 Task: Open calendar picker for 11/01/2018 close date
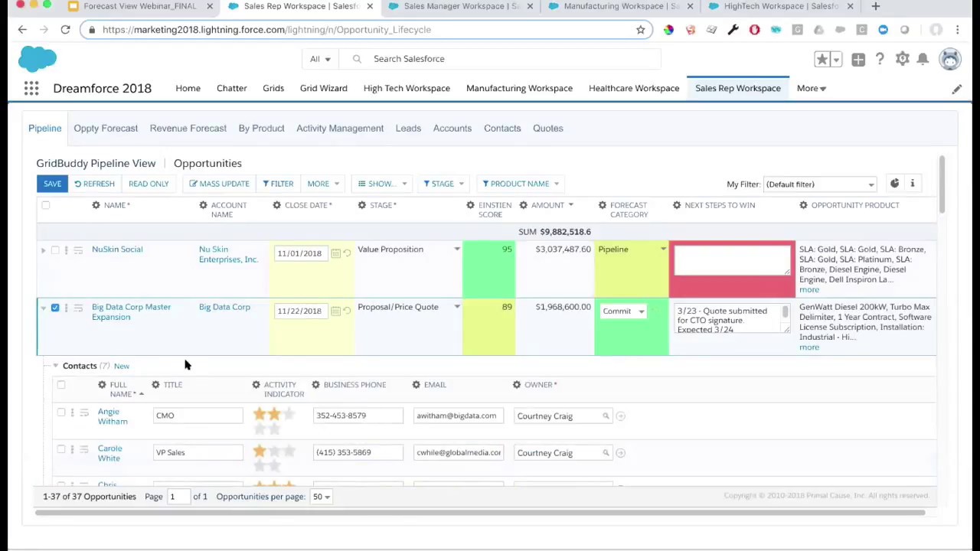tap(335, 253)
